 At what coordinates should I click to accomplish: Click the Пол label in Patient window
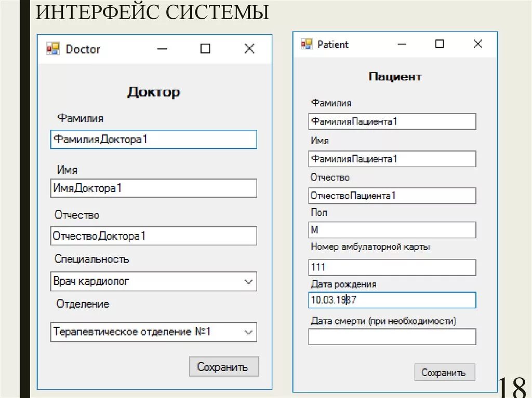319,213
